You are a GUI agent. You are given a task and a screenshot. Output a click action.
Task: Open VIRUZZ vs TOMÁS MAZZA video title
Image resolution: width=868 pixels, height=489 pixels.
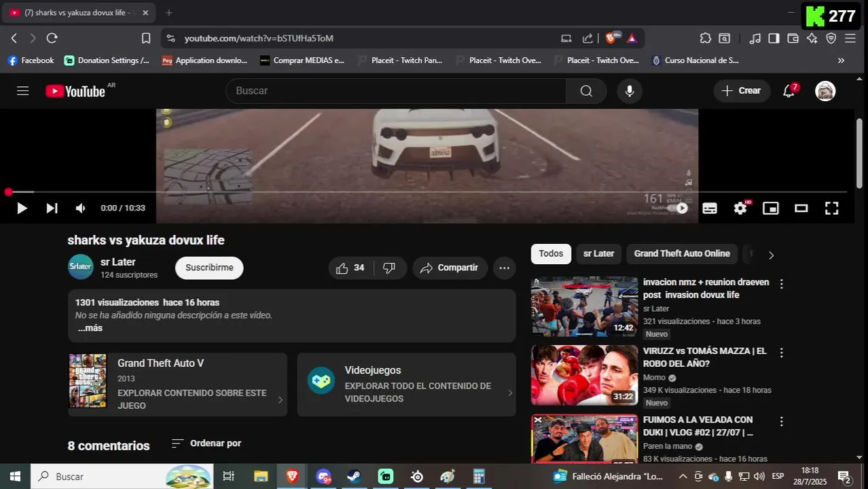click(x=704, y=357)
